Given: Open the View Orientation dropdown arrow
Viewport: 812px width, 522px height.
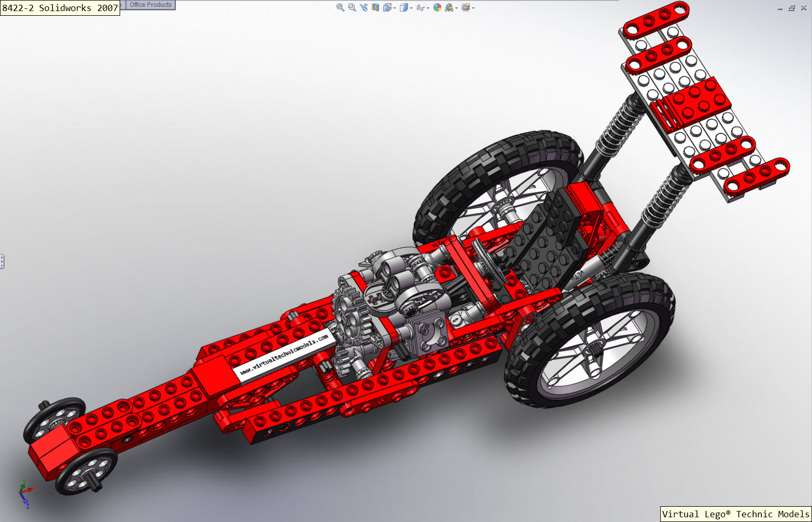Looking at the screenshot, I should point(395,8).
